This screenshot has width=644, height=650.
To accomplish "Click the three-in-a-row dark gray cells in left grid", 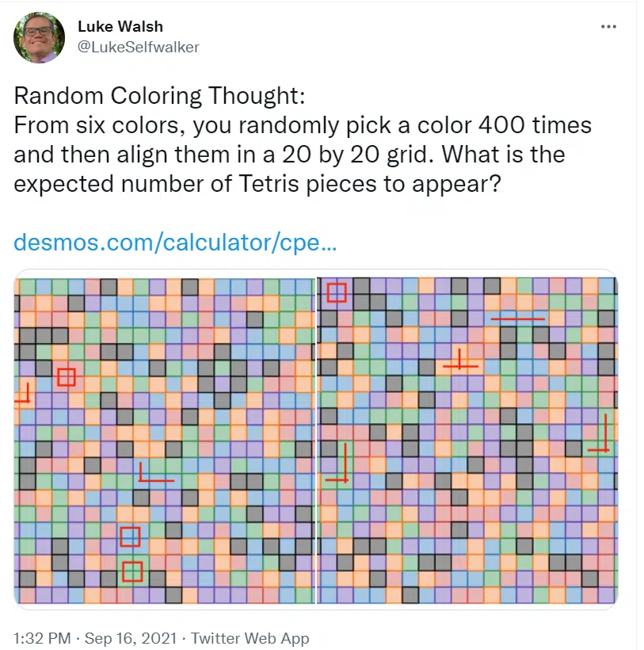I will 44,336.
